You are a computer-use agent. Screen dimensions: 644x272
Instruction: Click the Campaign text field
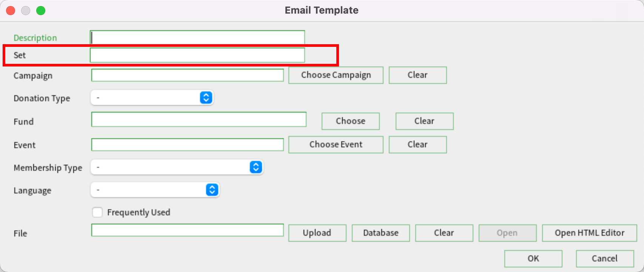tap(187, 75)
